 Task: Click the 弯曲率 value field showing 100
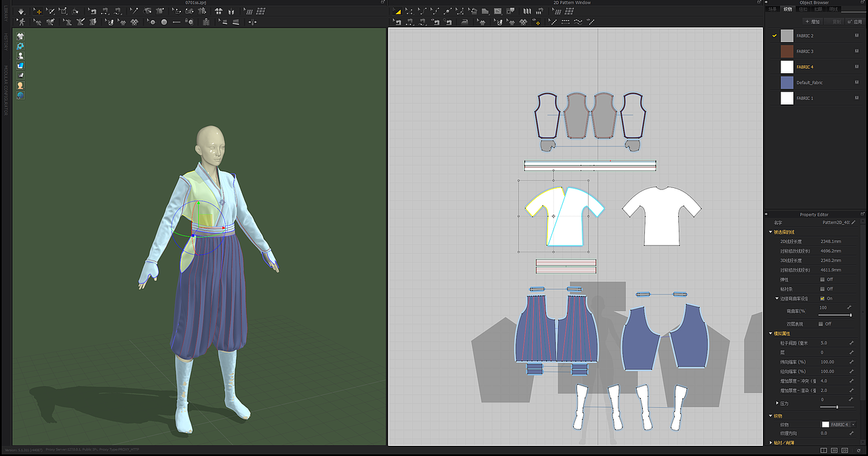[823, 308]
